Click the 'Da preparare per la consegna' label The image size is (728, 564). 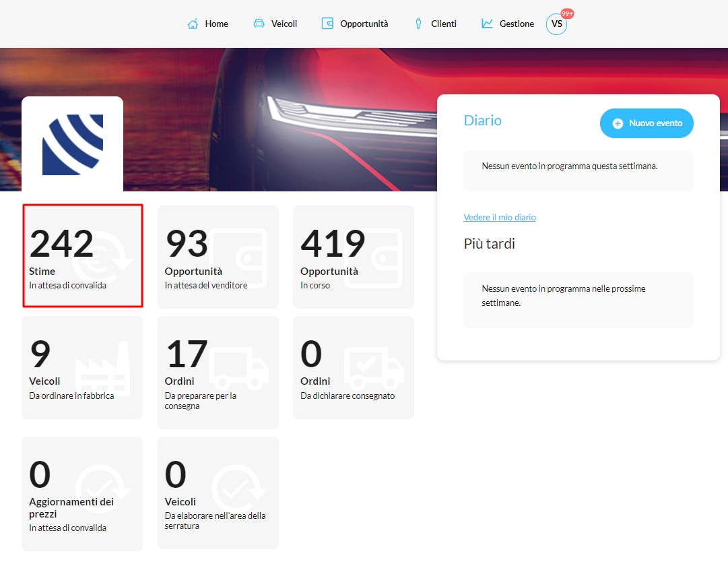(201, 401)
